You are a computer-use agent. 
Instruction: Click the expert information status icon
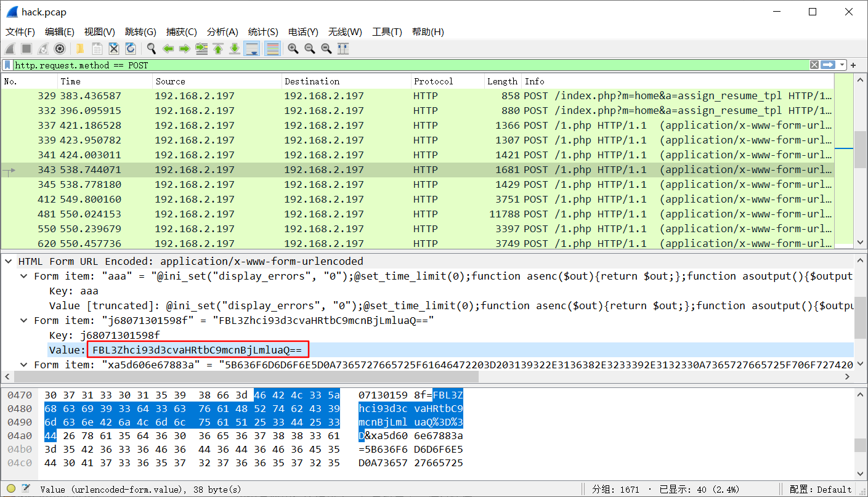11,490
